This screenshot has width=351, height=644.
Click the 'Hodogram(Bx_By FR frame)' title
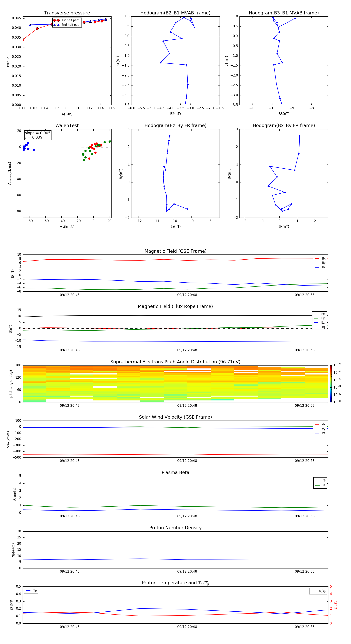[x=284, y=125]
